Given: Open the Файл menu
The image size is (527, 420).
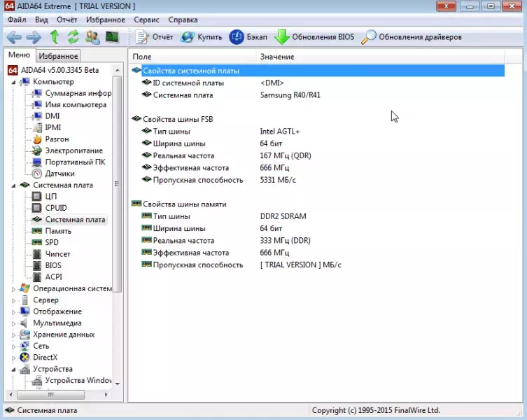Looking at the screenshot, I should pyautogui.click(x=17, y=20).
